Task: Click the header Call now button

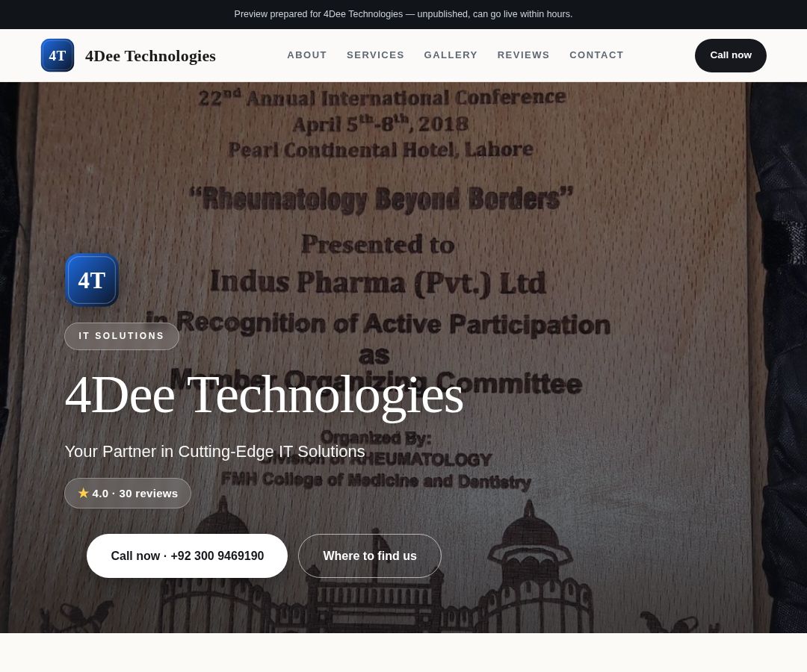Action: (730, 55)
